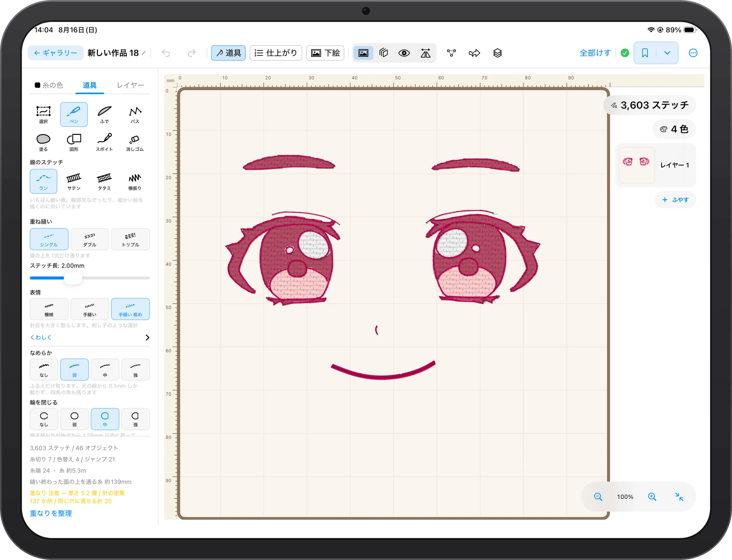Open the 下絵 underdrawing panel

(325, 53)
